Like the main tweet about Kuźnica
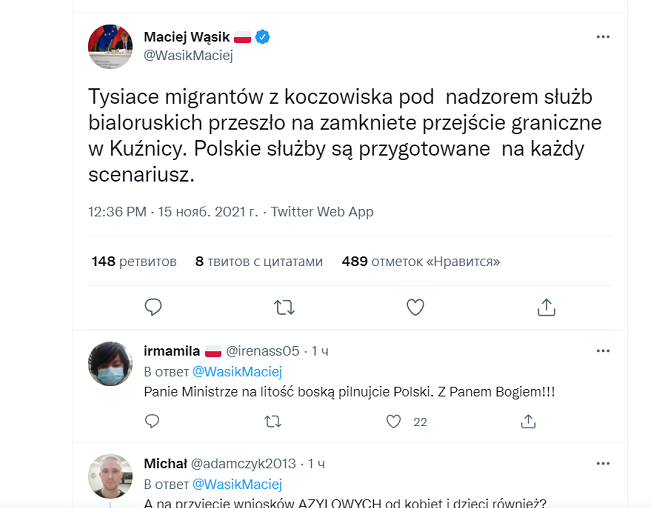651x508 pixels. coord(415,307)
